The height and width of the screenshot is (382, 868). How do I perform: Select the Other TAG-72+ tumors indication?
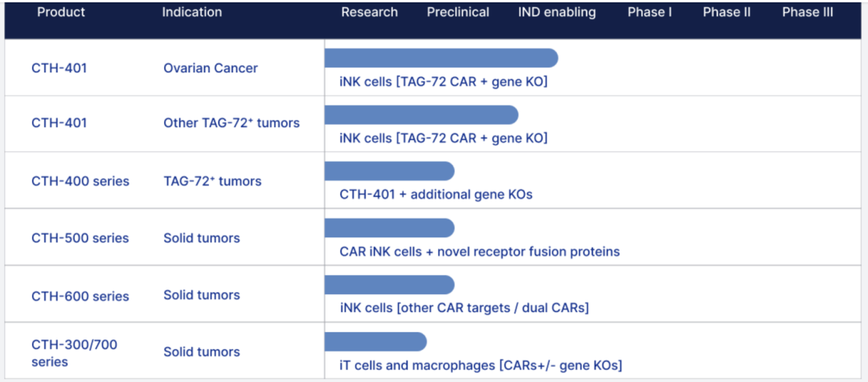coord(231,123)
